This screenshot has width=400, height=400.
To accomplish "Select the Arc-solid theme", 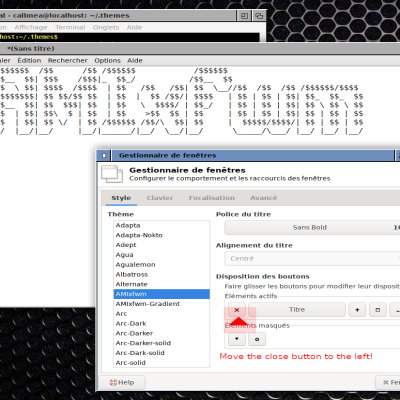I will (161, 363).
